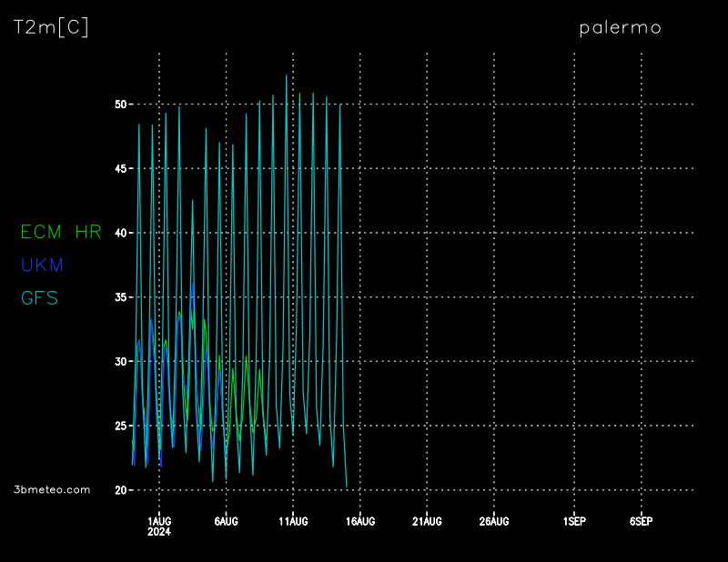The height and width of the screenshot is (562, 728).
Task: Click the T2m[C] chart title
Action: tap(51, 27)
